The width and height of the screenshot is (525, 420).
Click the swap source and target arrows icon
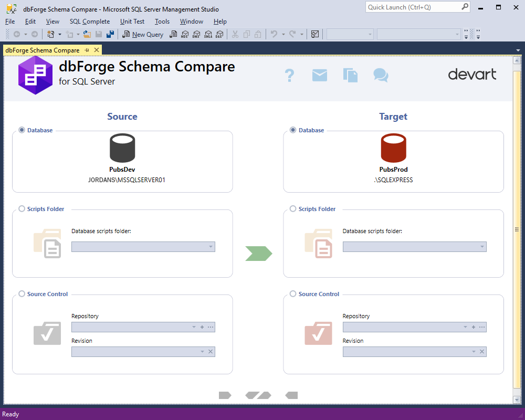pos(258,395)
